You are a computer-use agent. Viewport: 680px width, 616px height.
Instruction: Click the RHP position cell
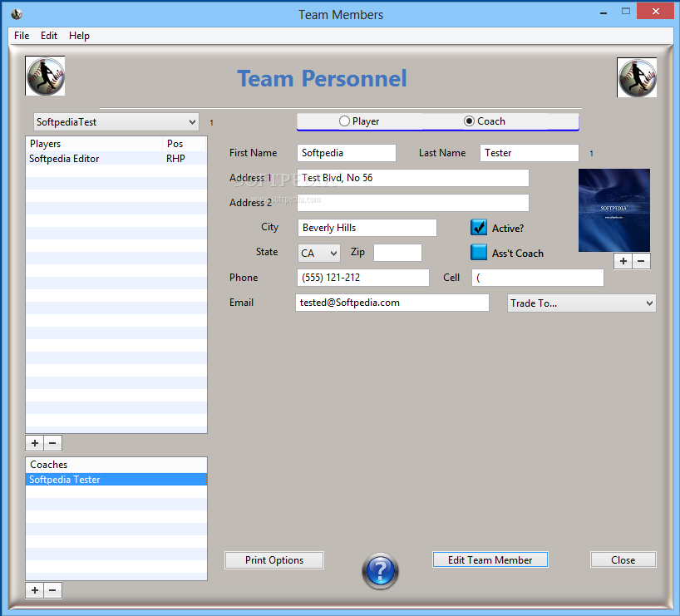[175, 158]
